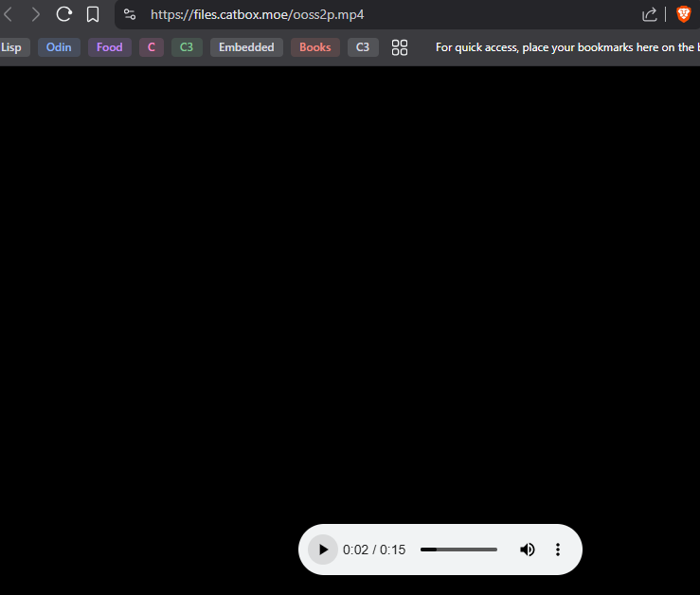
Task: Open the pink C bookmark folder
Action: pos(152,47)
